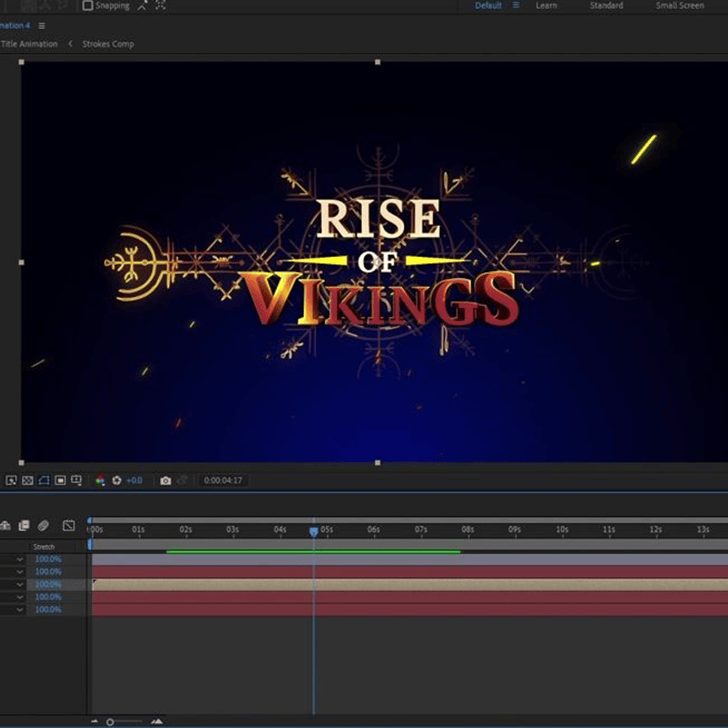This screenshot has height=728, width=728.
Task: Click the 11s mark on the time ruler
Action: [x=608, y=530]
